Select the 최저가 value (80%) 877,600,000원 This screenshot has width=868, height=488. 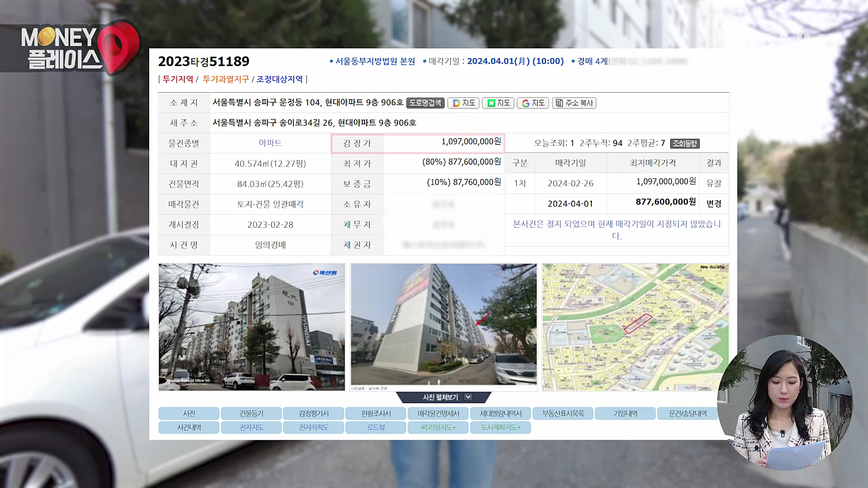(462, 162)
